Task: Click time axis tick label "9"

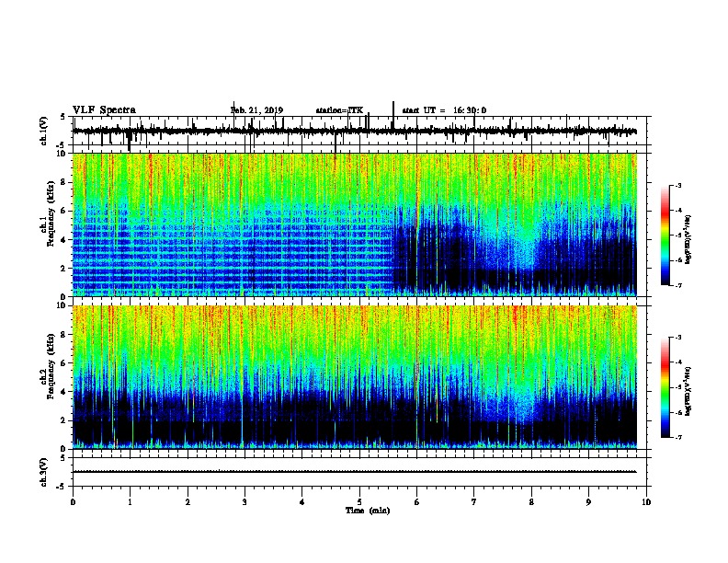Action: click(x=588, y=502)
